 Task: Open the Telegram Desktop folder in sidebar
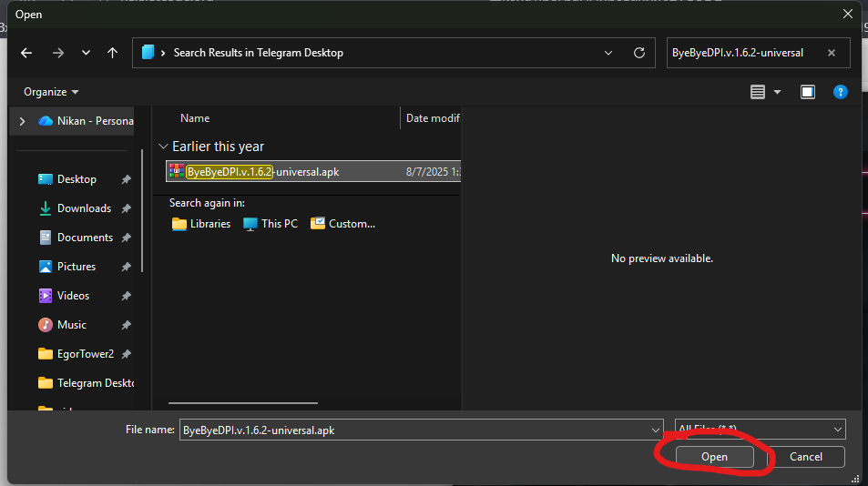[x=86, y=383]
